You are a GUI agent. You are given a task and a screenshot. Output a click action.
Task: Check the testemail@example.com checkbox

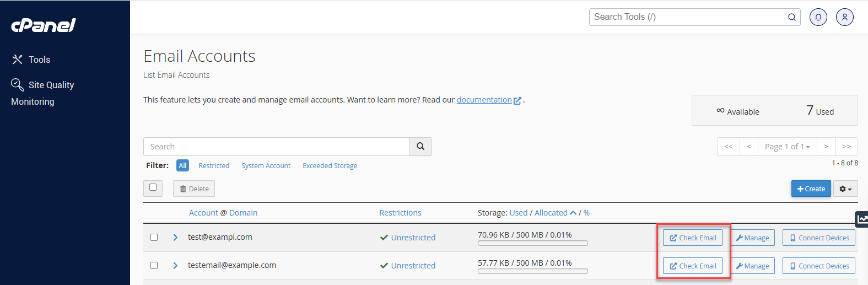click(x=154, y=266)
